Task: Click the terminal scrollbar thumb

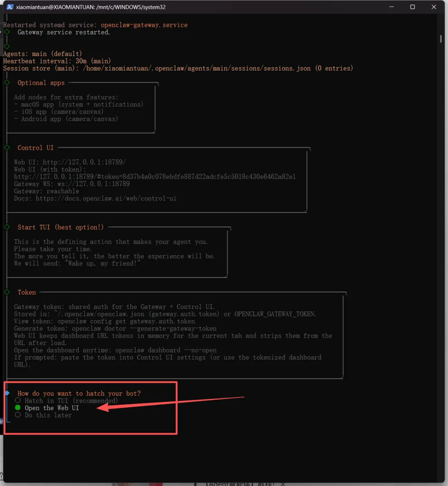Action: (x=441, y=39)
